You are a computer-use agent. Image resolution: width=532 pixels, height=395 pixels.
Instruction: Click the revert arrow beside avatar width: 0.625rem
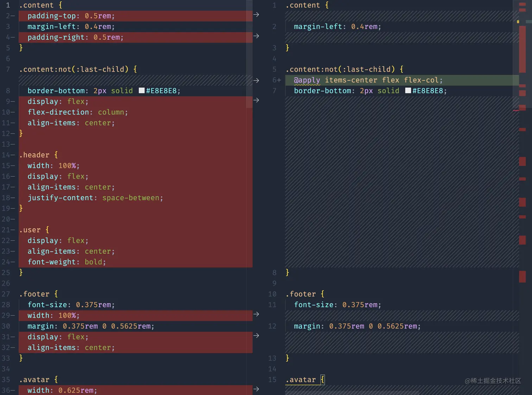click(256, 389)
